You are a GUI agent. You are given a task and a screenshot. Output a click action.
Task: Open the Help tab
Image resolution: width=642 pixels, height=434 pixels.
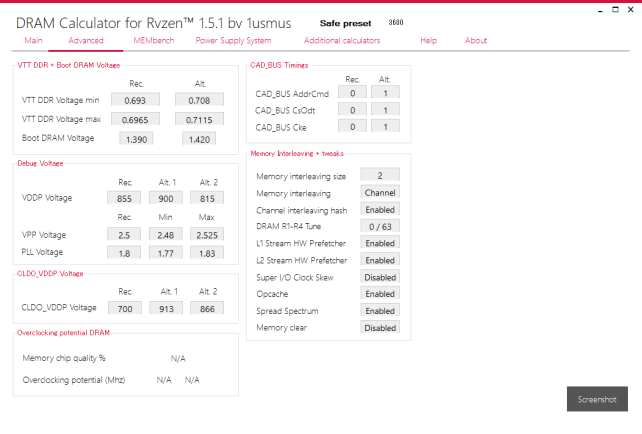coord(428,41)
